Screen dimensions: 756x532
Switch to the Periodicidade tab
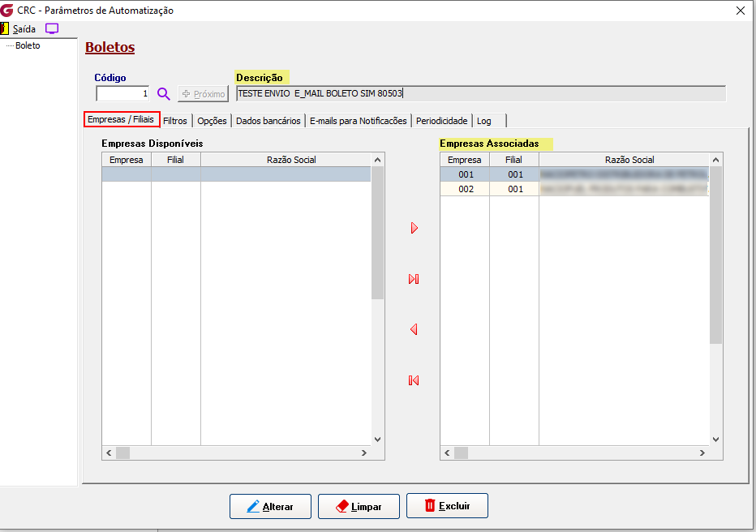point(441,121)
